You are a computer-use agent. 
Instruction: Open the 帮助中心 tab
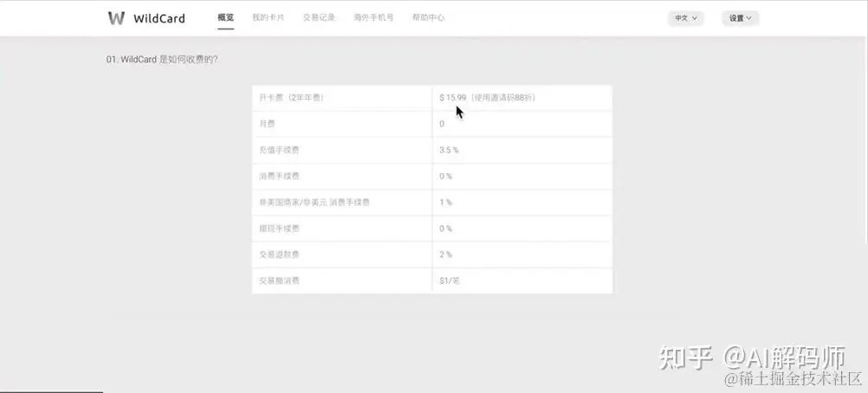[x=428, y=17]
